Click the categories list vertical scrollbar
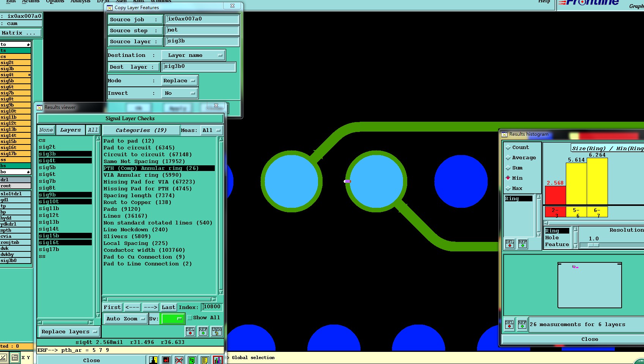This screenshot has width=644, height=364. click(221, 216)
